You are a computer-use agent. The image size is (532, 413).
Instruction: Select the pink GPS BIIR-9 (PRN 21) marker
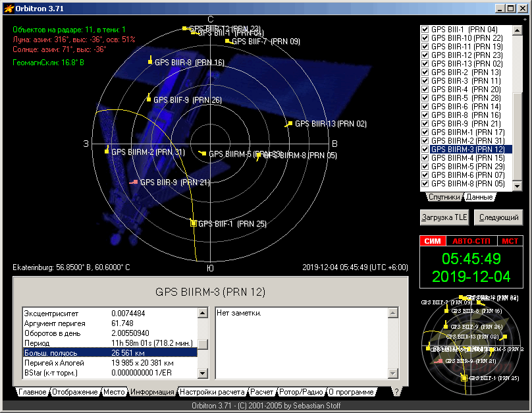(135, 182)
